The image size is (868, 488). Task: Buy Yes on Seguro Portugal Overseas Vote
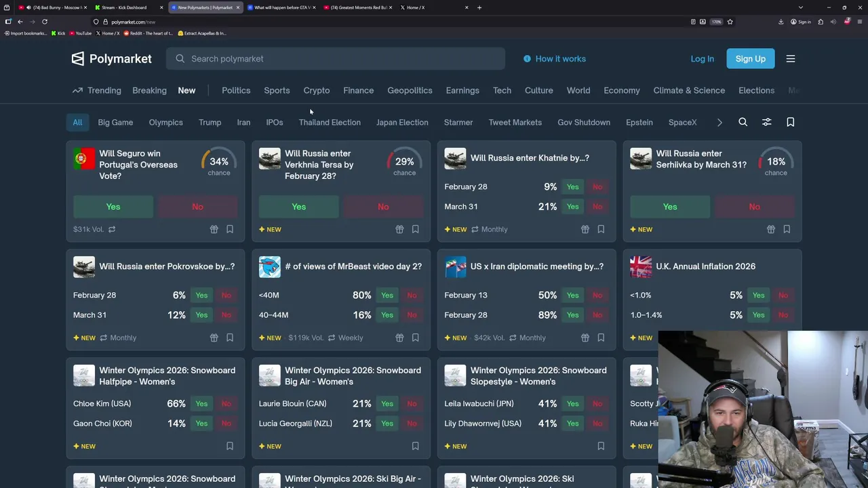(x=113, y=207)
